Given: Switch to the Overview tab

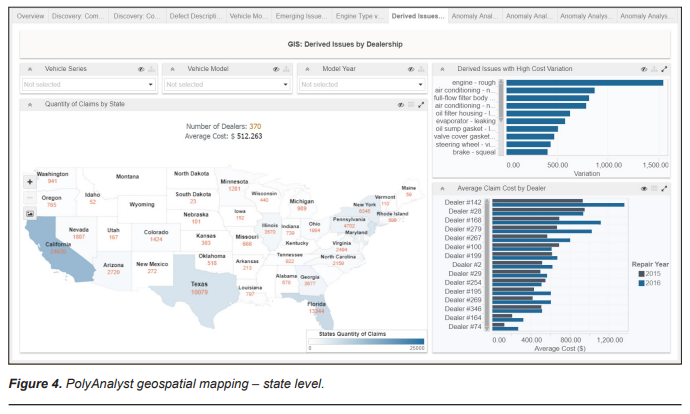Looking at the screenshot, I should 30,16.
